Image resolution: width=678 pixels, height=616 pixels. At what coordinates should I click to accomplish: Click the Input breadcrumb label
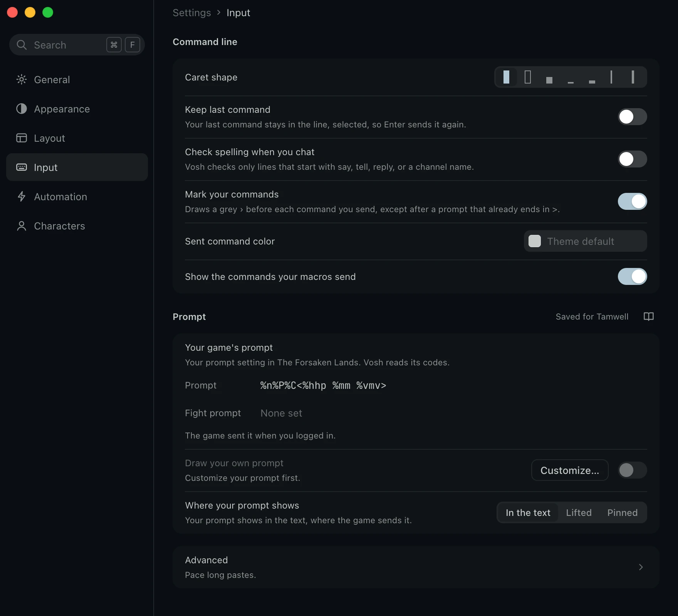[x=238, y=13]
